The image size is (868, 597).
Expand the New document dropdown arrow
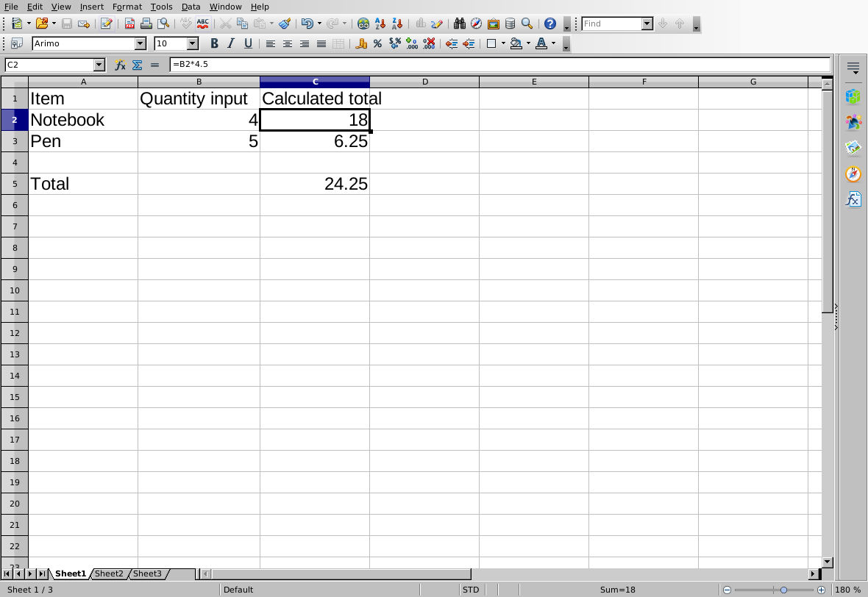pos(29,24)
